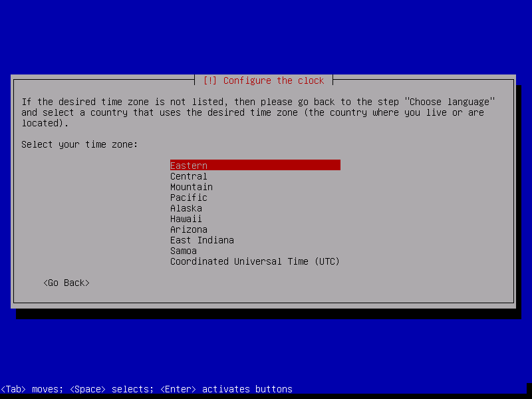532x399 pixels.
Task: Click the quoted "Choose language" step text
Action: pos(451,102)
